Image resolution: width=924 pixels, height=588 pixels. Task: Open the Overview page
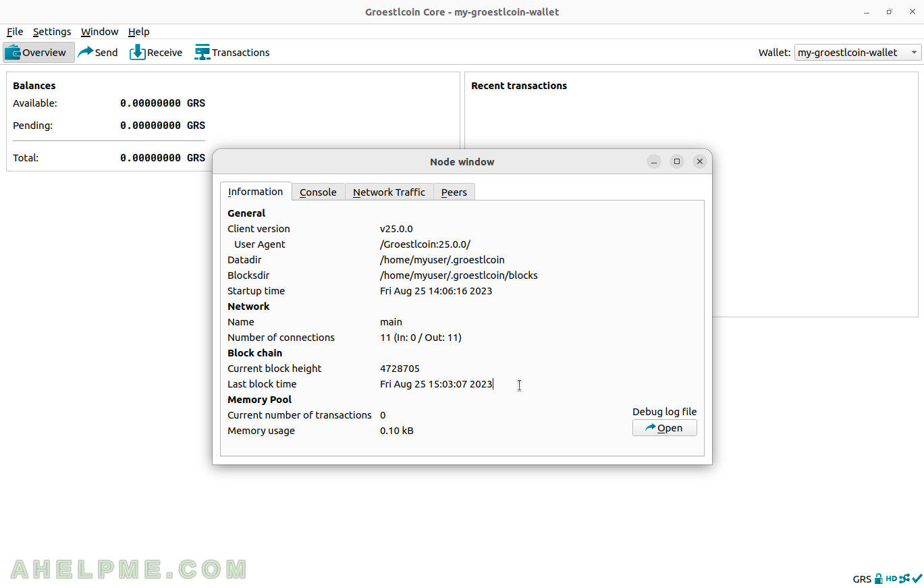38,52
